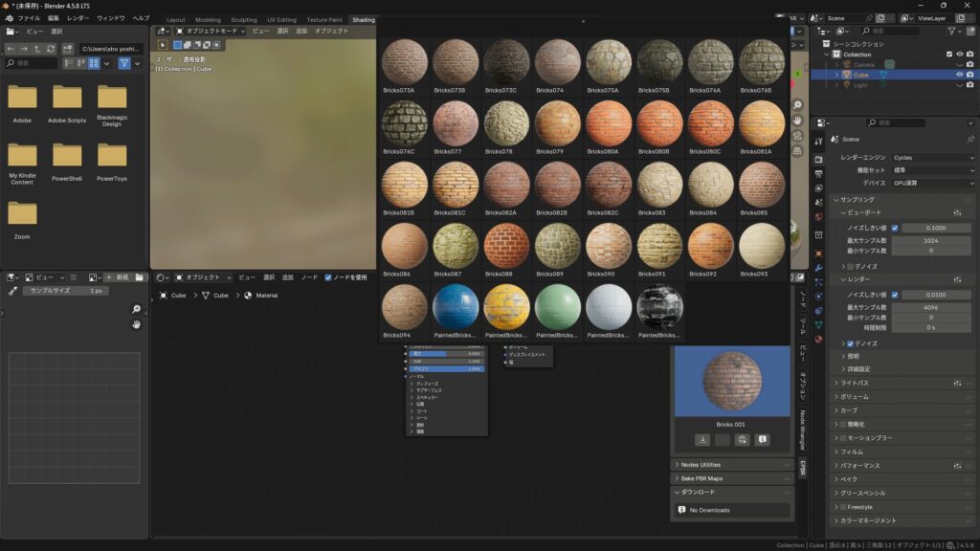Switch to the Sculpting workspace tab

[x=243, y=19]
